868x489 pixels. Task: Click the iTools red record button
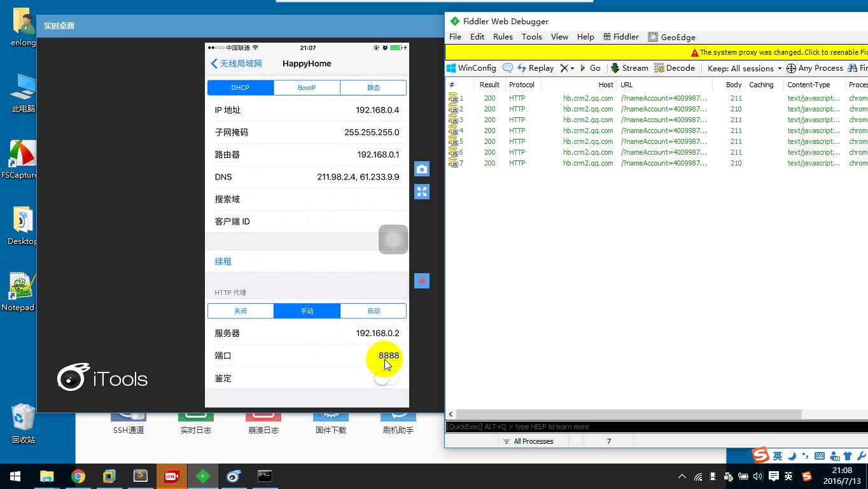[421, 281]
